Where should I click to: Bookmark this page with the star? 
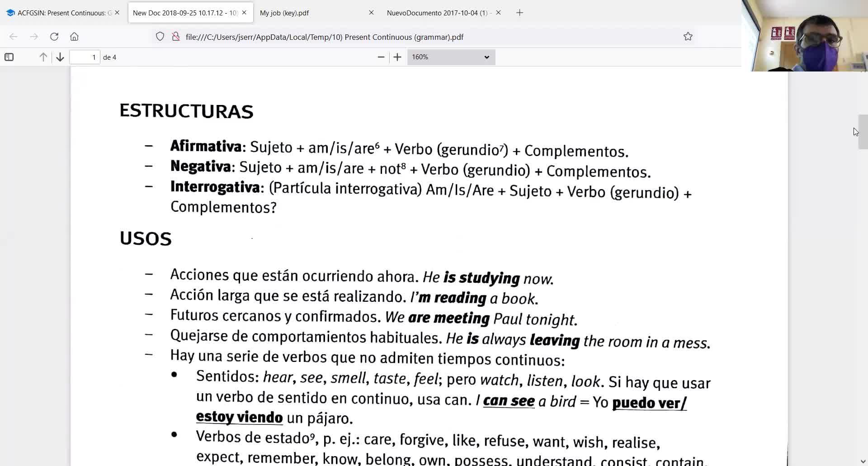coord(688,37)
